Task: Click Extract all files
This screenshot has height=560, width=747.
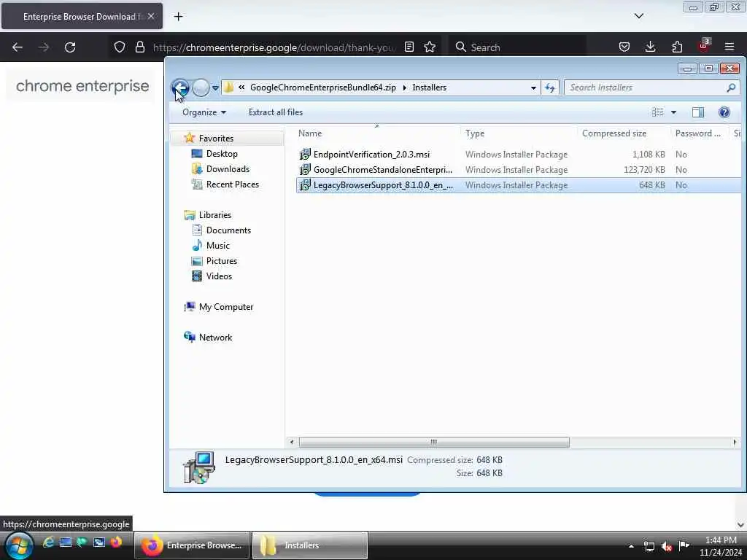Action: tap(275, 112)
